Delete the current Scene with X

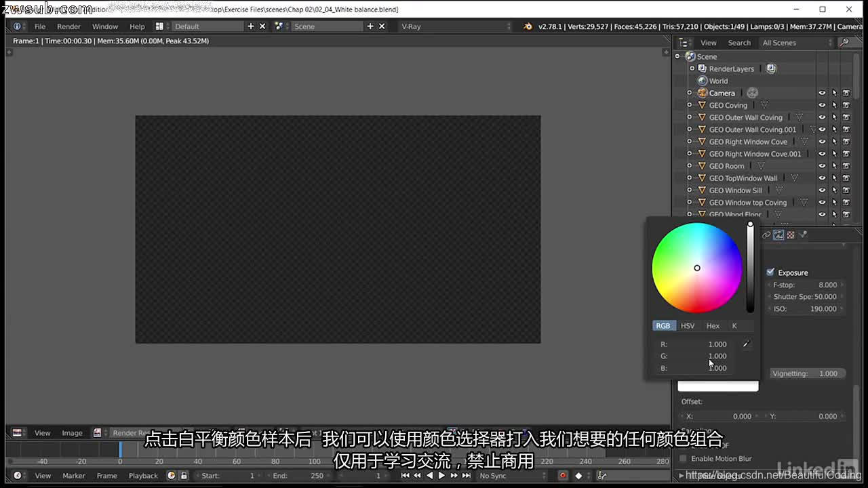(x=382, y=26)
